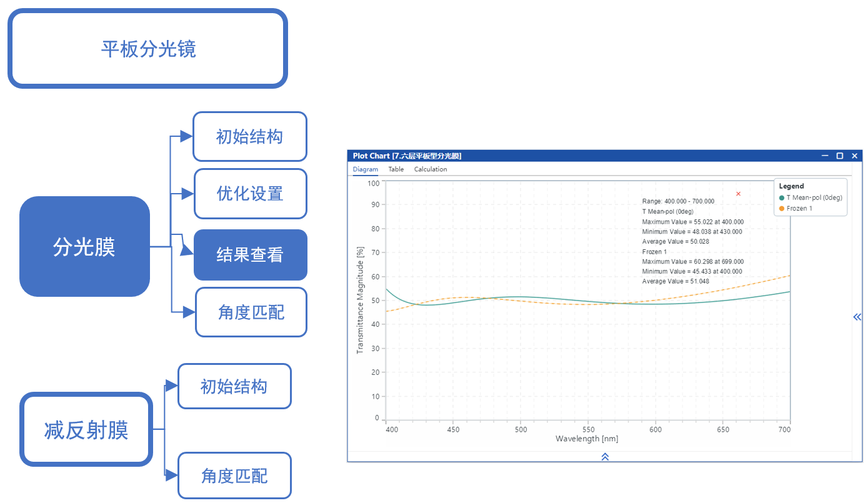The image size is (868, 503).
Task: Click orange Frozen 1 legend dot
Action: pos(782,209)
